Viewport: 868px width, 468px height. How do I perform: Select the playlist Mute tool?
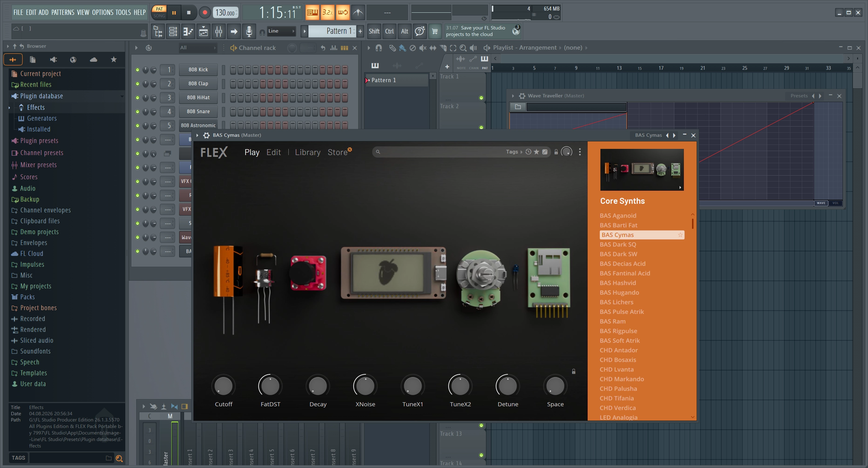click(423, 48)
